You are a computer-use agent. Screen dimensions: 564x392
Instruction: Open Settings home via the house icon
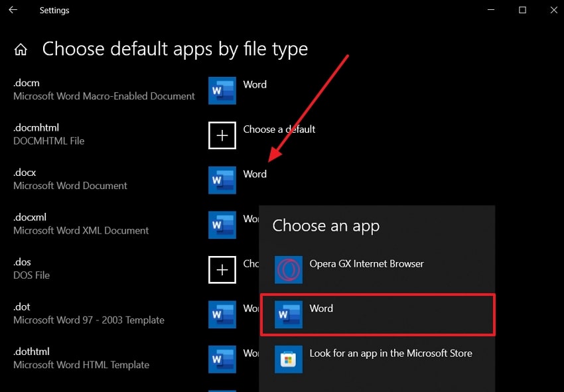[21, 50]
